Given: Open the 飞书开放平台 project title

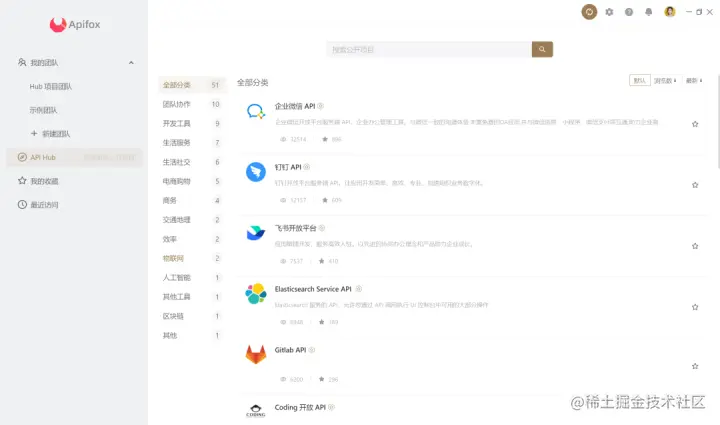Looking at the screenshot, I should 296,228.
